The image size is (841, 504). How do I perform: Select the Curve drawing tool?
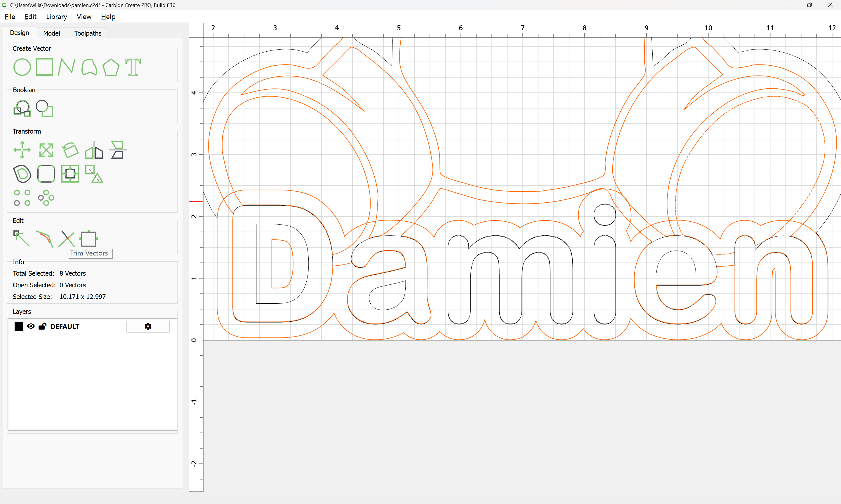(89, 67)
